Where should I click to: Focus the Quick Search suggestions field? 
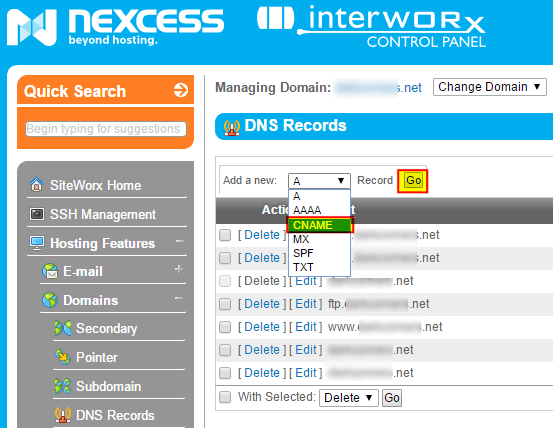(106, 129)
